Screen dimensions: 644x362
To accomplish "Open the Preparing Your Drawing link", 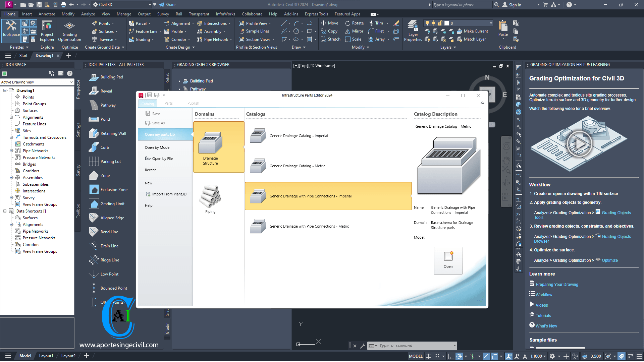I will click(x=557, y=284).
